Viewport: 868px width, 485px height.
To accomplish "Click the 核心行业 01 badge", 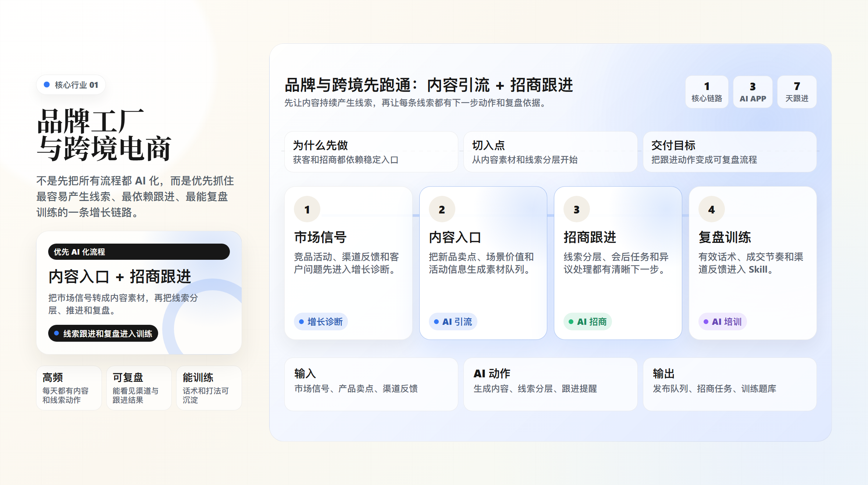I will click(x=71, y=85).
